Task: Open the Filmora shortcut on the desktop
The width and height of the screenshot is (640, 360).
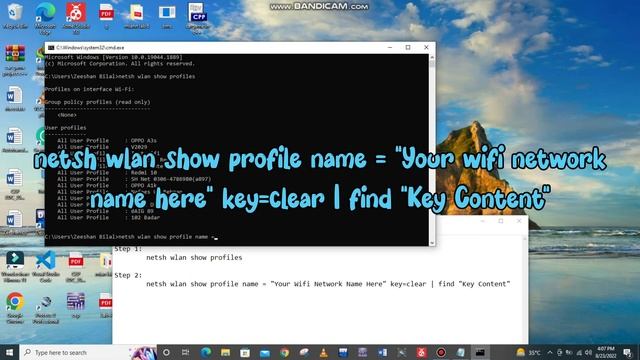Action: (15, 266)
